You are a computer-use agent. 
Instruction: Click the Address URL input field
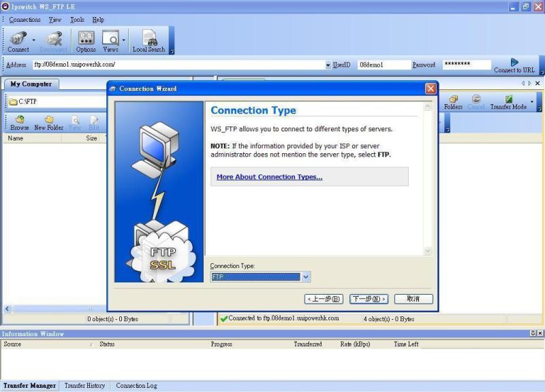179,65
